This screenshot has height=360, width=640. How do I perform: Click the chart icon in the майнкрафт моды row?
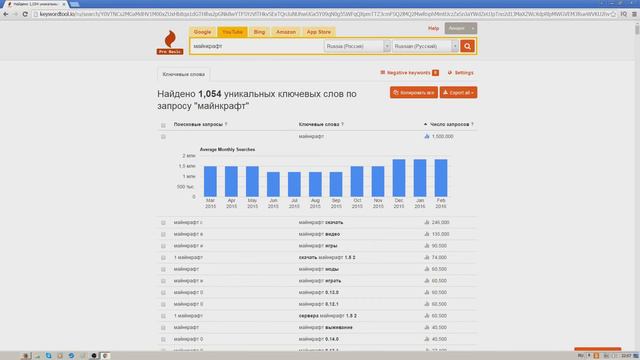[x=427, y=269]
